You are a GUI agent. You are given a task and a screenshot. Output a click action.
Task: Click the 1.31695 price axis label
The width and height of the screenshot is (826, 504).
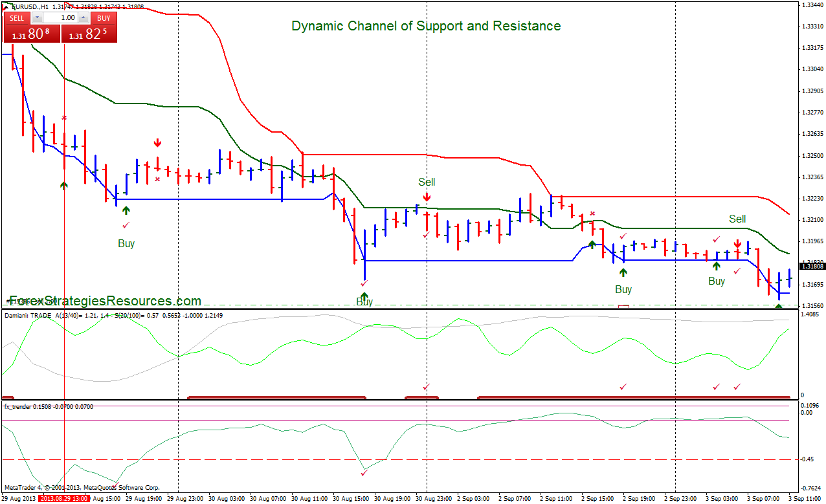(812, 285)
